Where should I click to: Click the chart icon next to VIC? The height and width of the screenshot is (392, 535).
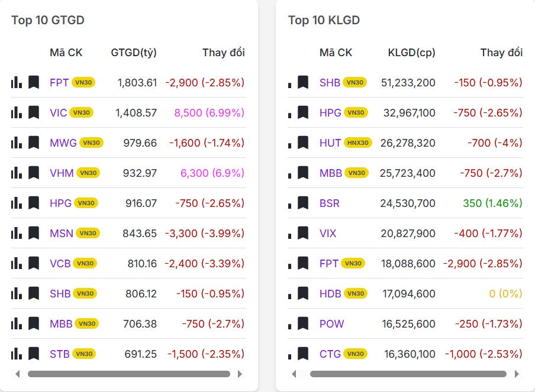click(16, 112)
